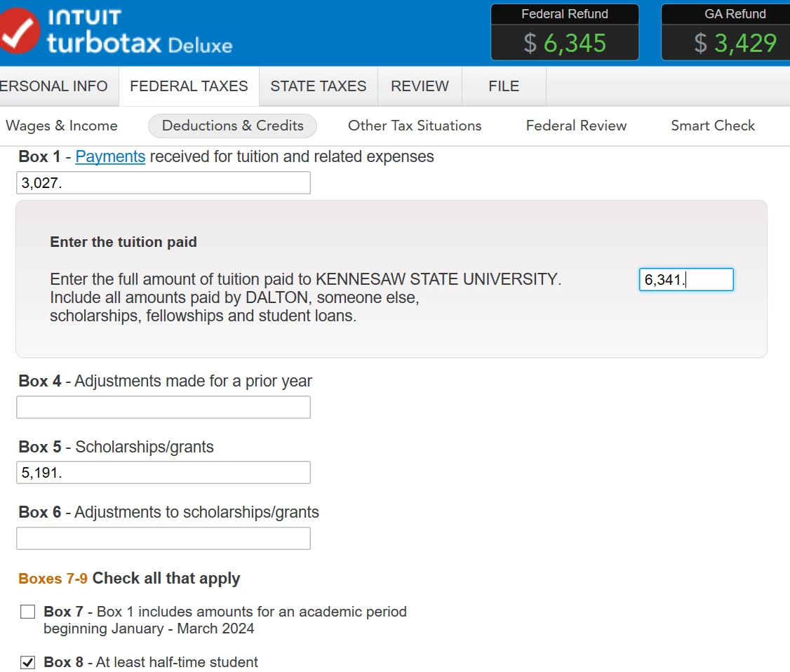Click the 'turbotax Deluxe' brand text

pyautogui.click(x=140, y=43)
